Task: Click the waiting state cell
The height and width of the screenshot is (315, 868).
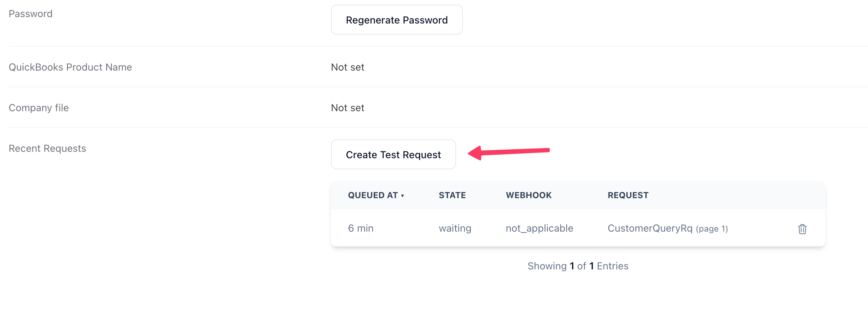Action: 455,228
